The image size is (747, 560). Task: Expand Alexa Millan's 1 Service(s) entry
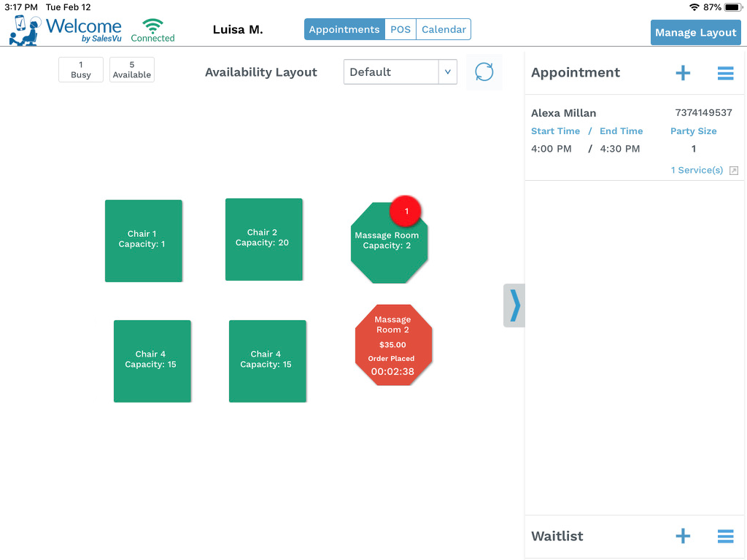point(698,169)
